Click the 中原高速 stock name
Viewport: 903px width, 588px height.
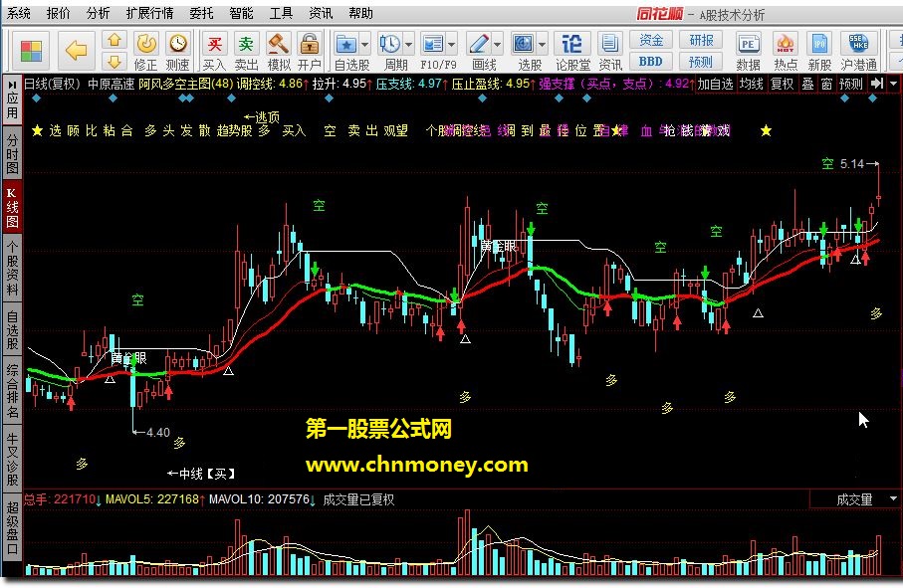[x=112, y=84]
